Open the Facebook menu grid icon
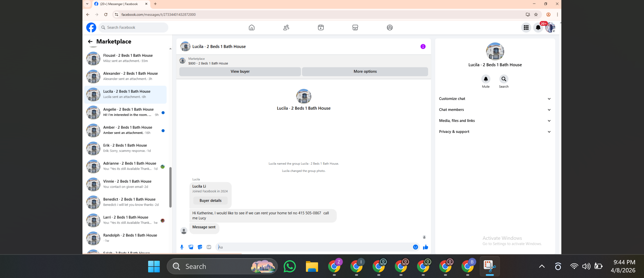Image resolution: width=644 pixels, height=278 pixels. tap(526, 27)
